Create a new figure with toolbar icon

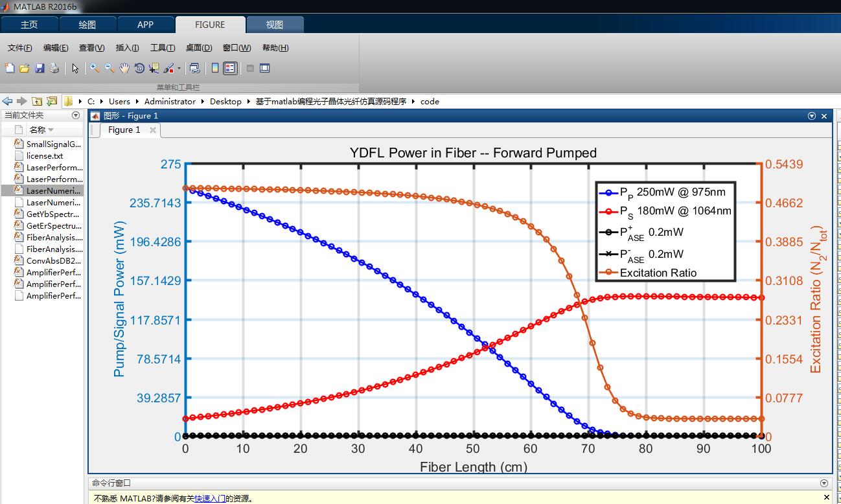pos(10,68)
